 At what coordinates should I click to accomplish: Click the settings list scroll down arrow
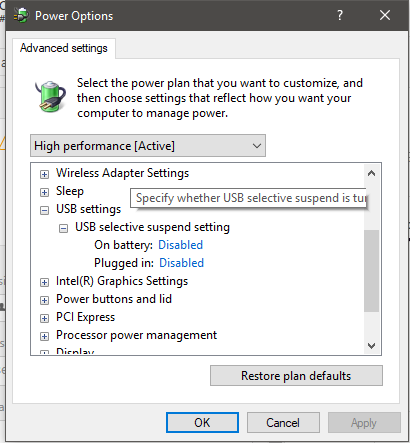pos(371,346)
